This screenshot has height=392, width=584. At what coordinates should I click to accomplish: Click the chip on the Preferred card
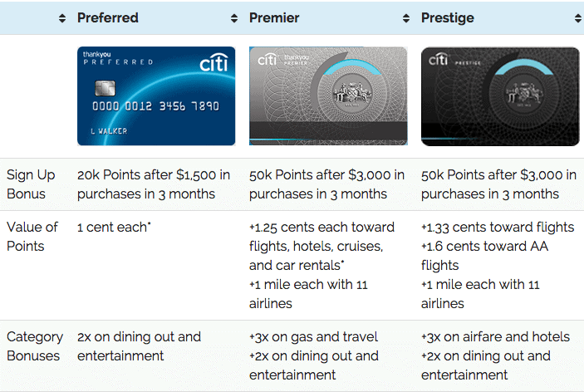point(105,88)
